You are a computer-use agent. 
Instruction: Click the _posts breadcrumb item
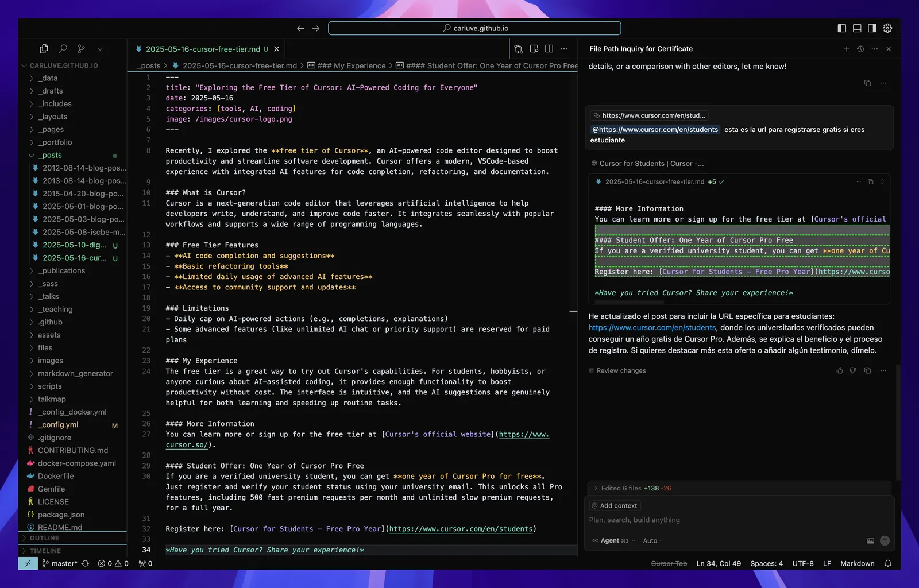coord(148,65)
